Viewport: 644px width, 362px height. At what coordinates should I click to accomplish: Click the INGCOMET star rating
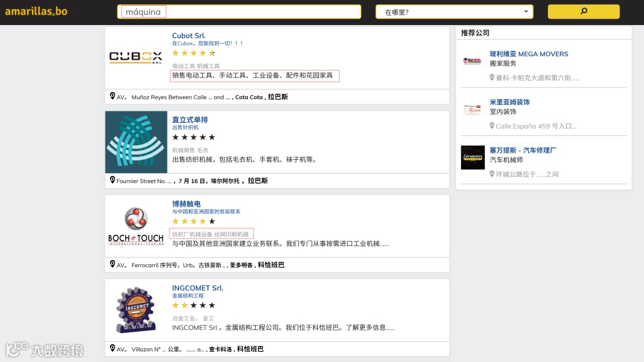(193, 305)
